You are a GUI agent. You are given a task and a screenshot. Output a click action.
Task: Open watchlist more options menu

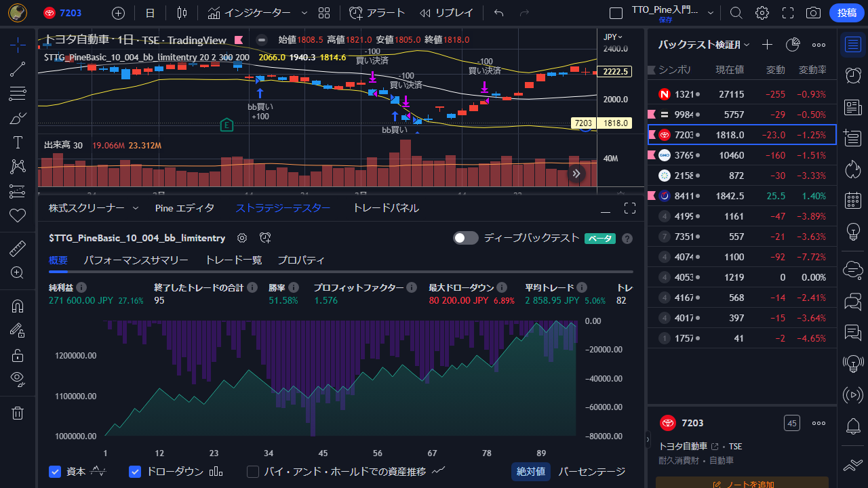pyautogui.click(x=819, y=45)
